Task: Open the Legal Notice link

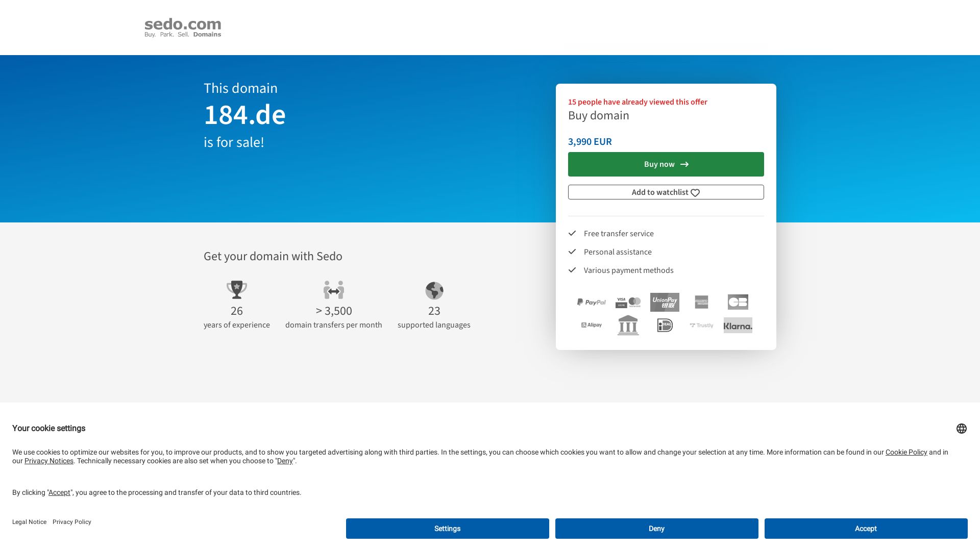Action: pyautogui.click(x=29, y=522)
